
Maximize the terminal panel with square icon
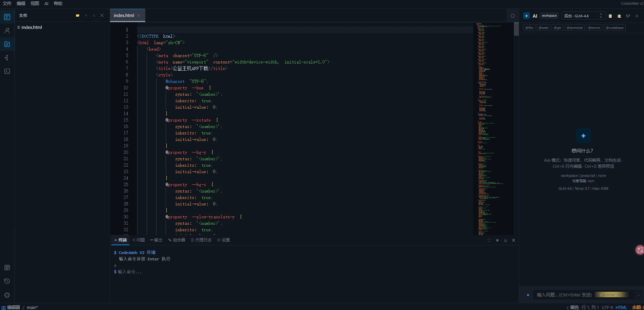505,240
